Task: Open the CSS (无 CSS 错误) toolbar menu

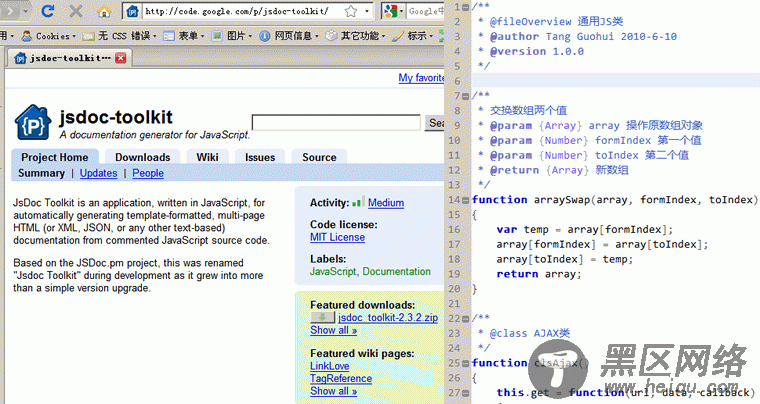Action: click(x=120, y=36)
